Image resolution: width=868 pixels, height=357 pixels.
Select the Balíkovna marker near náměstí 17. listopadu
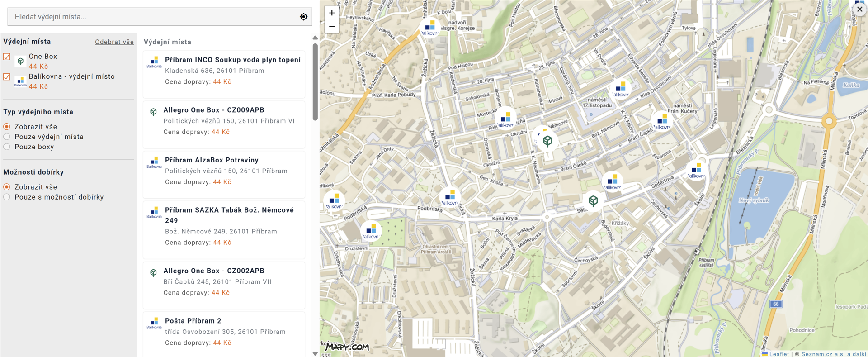pyautogui.click(x=620, y=89)
